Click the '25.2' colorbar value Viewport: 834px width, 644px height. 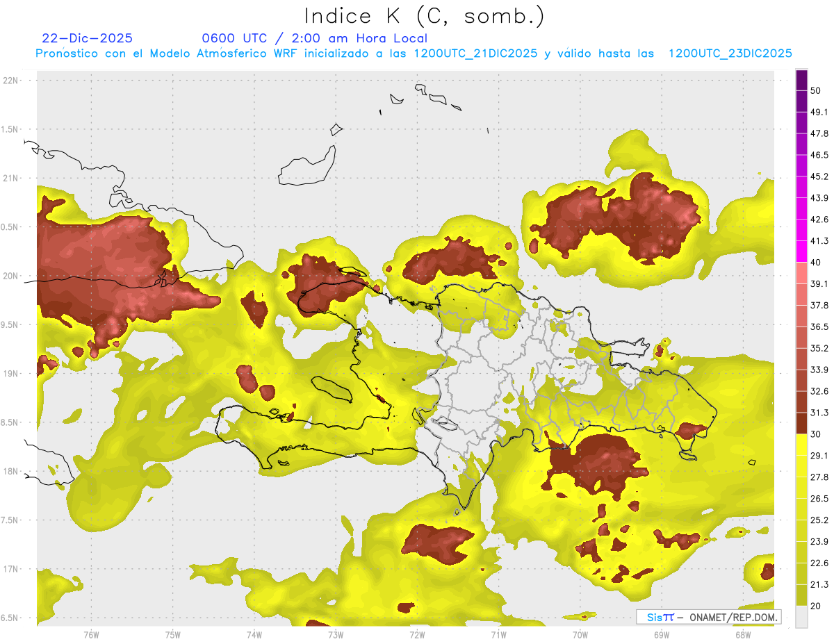coord(819,520)
